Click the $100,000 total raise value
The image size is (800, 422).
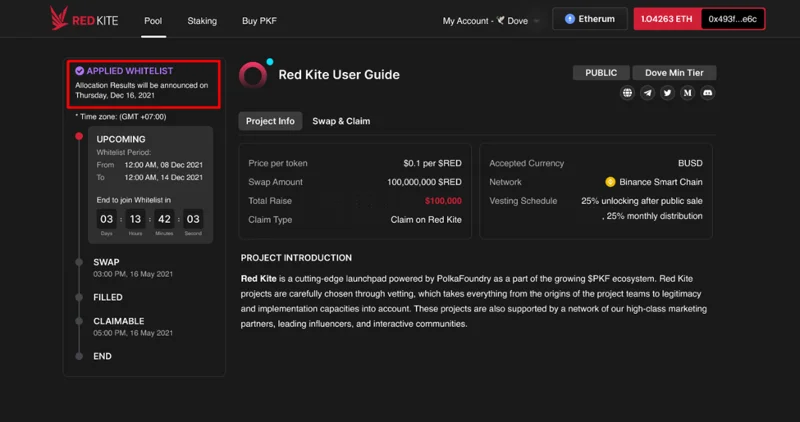click(443, 201)
